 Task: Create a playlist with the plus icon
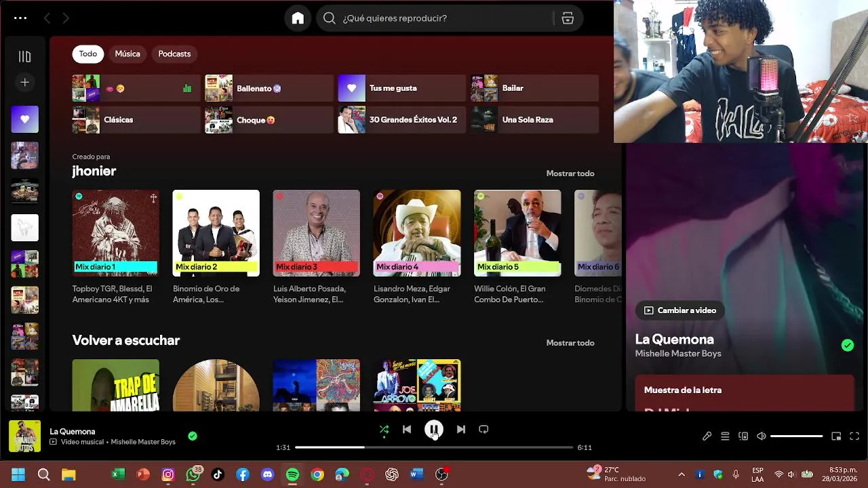pos(24,82)
